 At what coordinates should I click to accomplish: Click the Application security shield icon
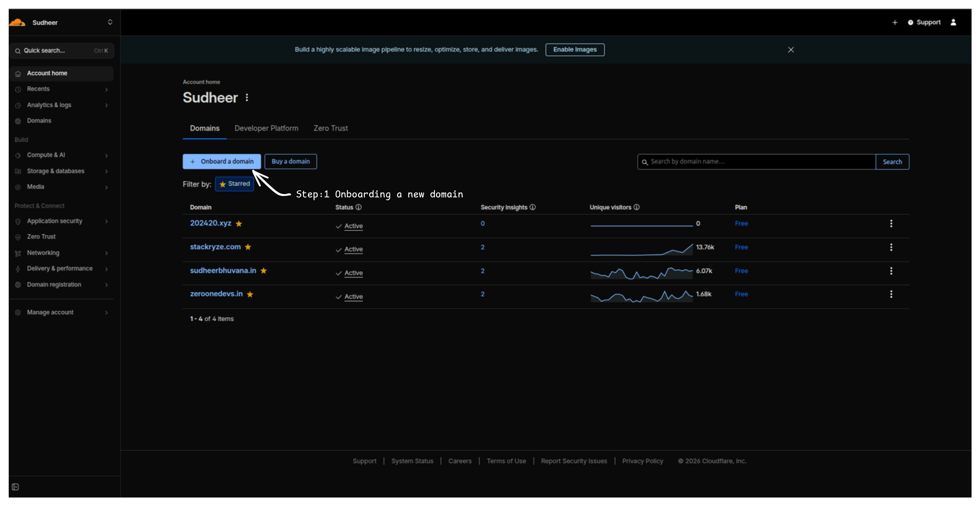click(18, 221)
